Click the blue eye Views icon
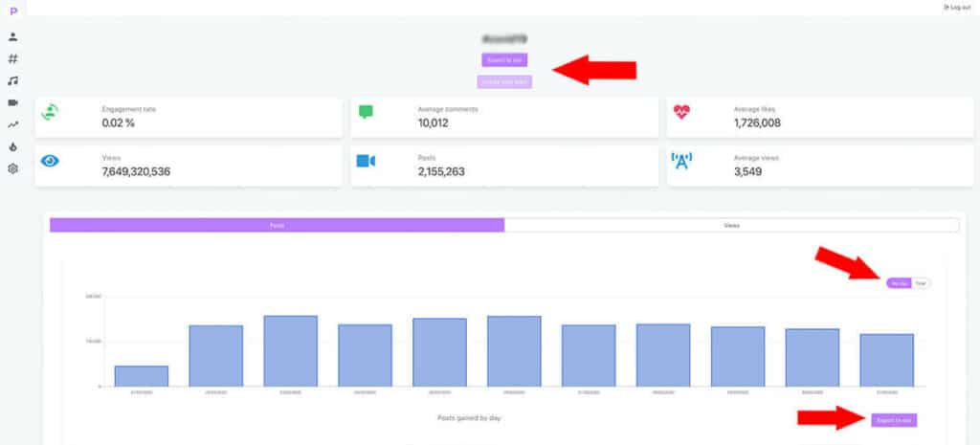The height and width of the screenshot is (445, 980). [51, 161]
